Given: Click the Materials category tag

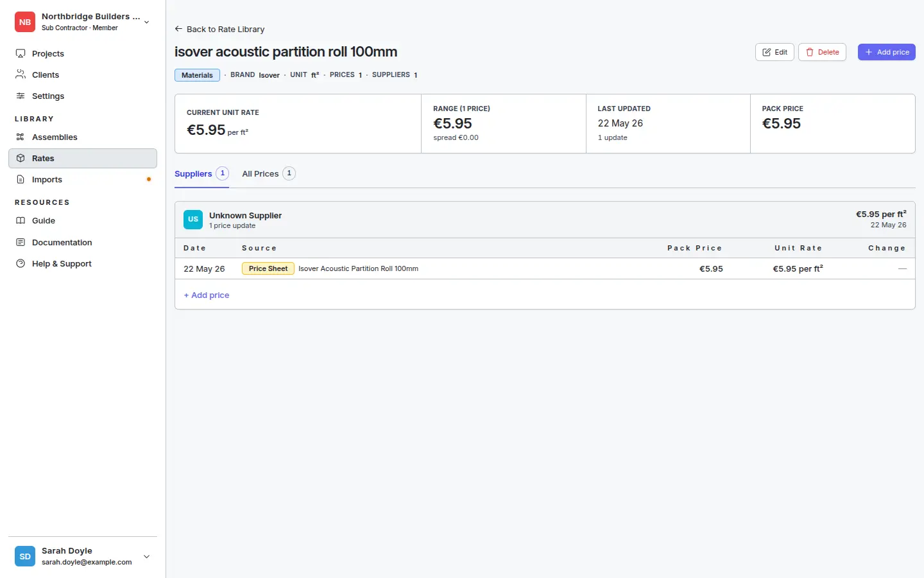Looking at the screenshot, I should [x=197, y=75].
